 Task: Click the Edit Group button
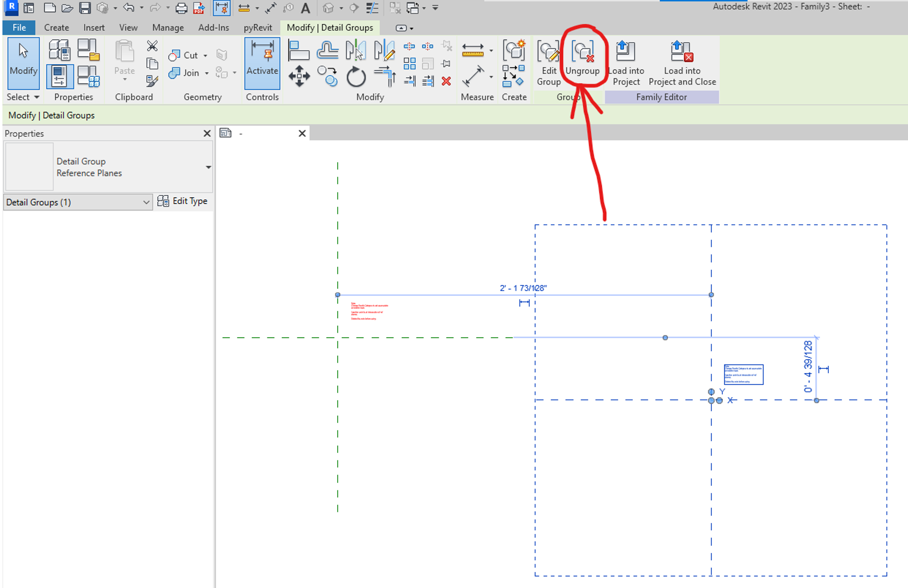[x=548, y=63]
